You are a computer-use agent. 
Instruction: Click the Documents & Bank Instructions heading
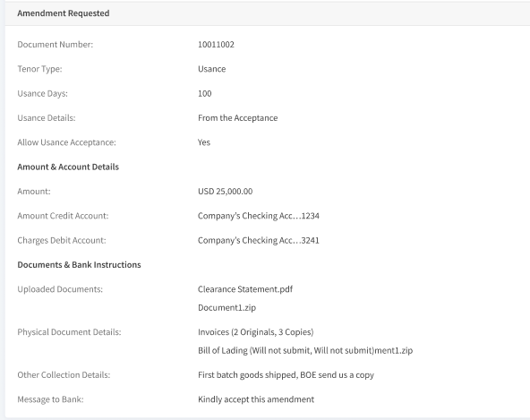pyautogui.click(x=79, y=265)
